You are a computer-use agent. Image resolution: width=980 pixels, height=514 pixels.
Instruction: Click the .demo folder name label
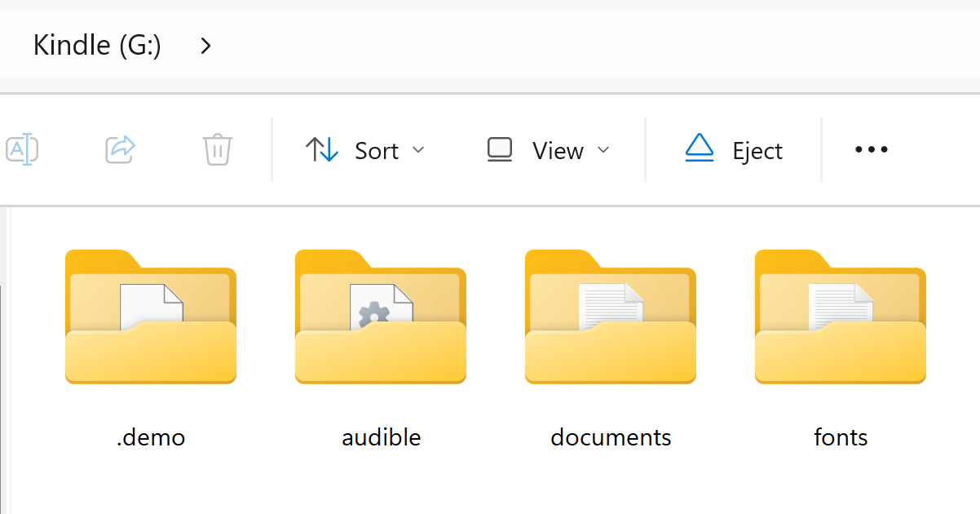click(151, 437)
